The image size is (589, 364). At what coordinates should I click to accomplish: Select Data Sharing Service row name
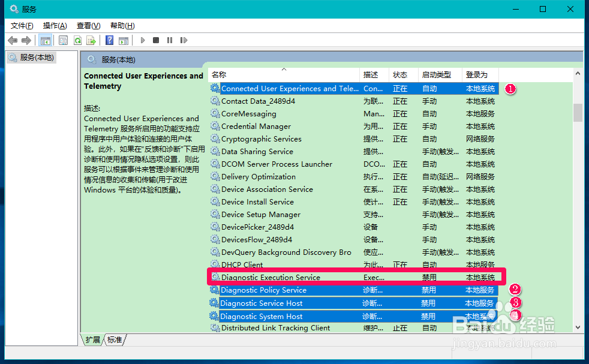tap(257, 151)
